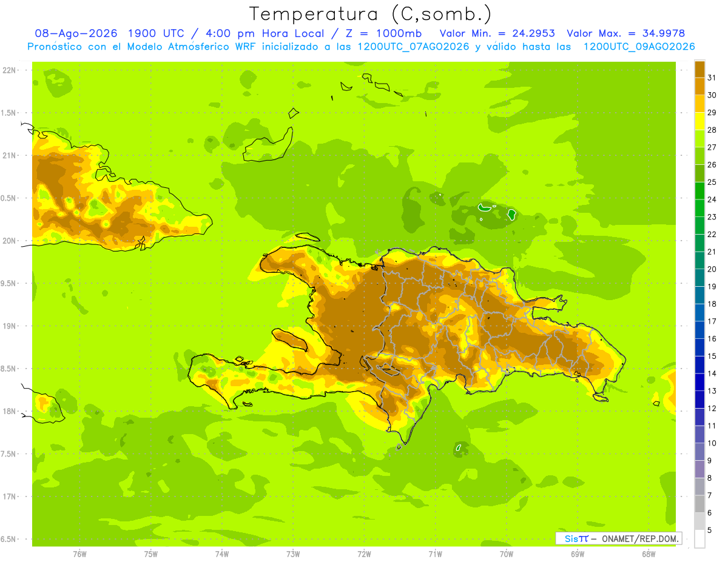Image resolution: width=728 pixels, height=562 pixels.
Task: Pick the darker green swatch between 25 and 26
Action: pos(699,173)
